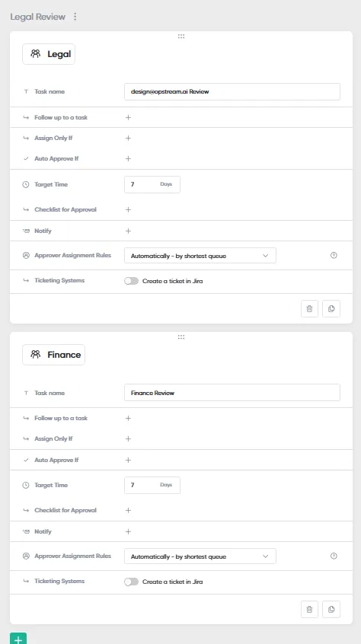Click the Legal team button

click(x=49, y=54)
